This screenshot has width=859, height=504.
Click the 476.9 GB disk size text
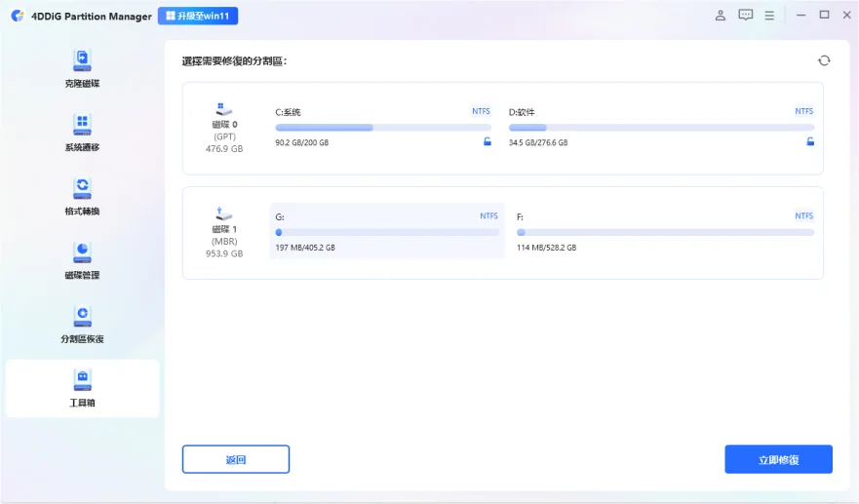pos(224,149)
